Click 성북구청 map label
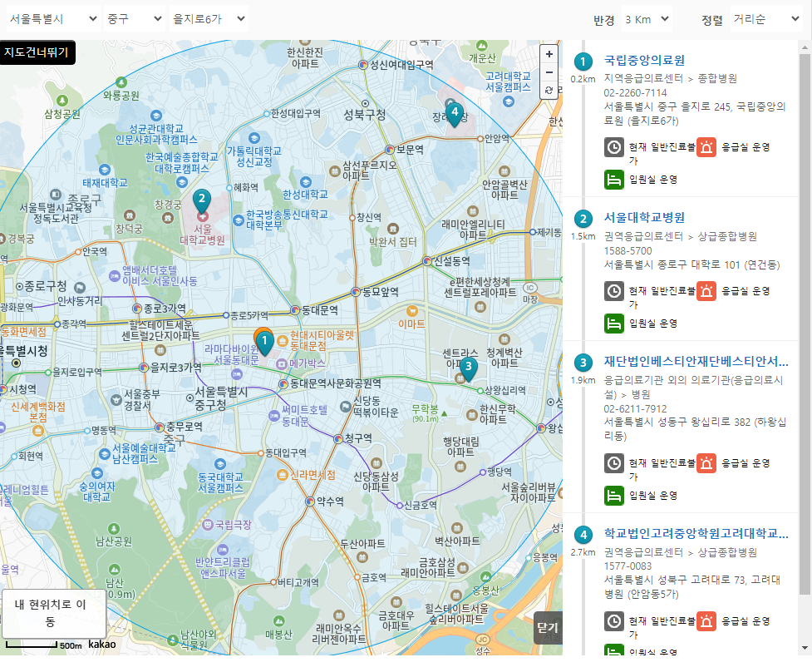This screenshot has width=812, height=672. (x=365, y=115)
